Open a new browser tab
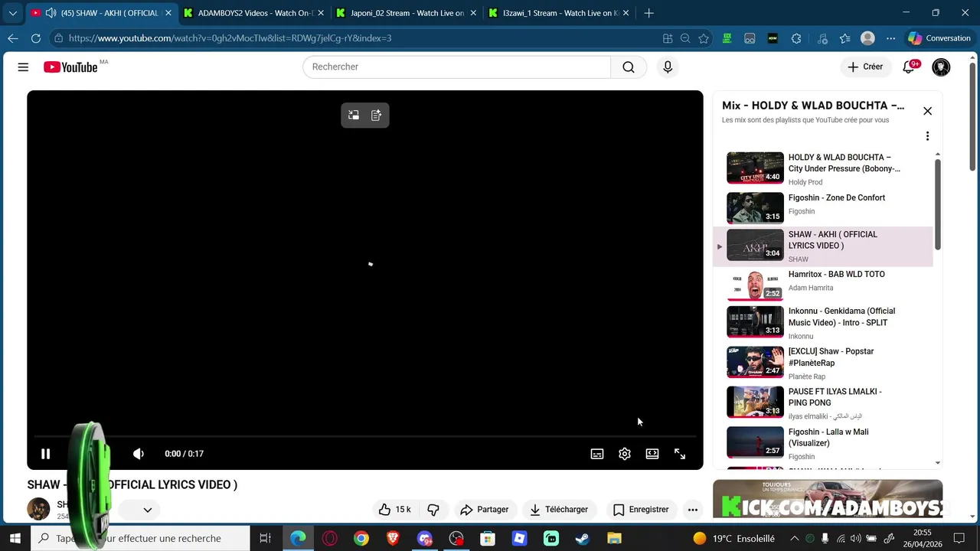This screenshot has width=980, height=551. point(648,13)
